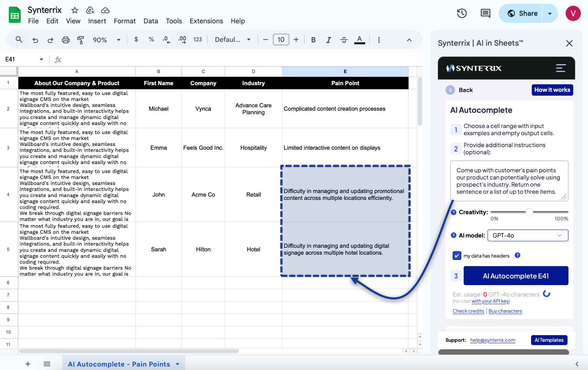The height and width of the screenshot is (370, 588).
Task: Apply strikethrough formatting
Action: [x=344, y=40]
